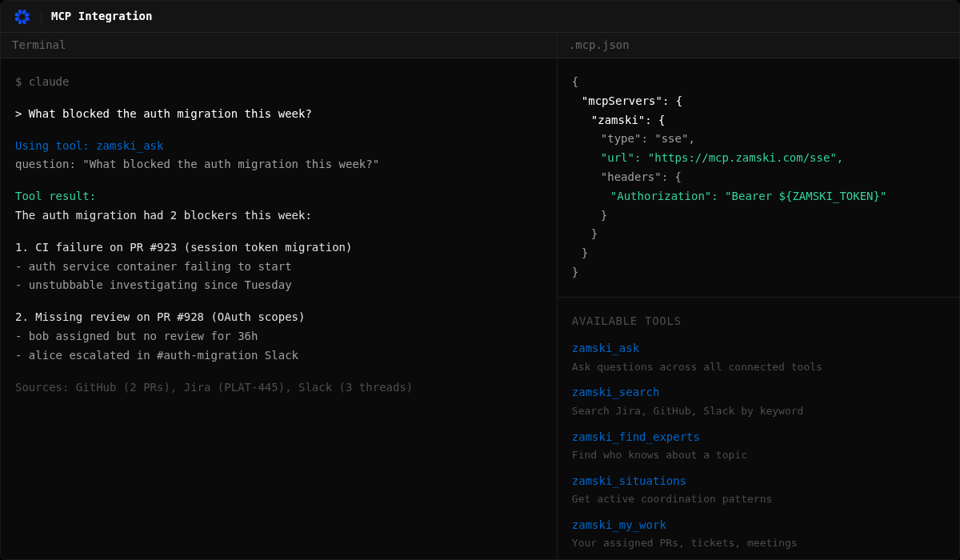Click the "headers" key line
Screen dimensions: 960x560
tap(641, 177)
